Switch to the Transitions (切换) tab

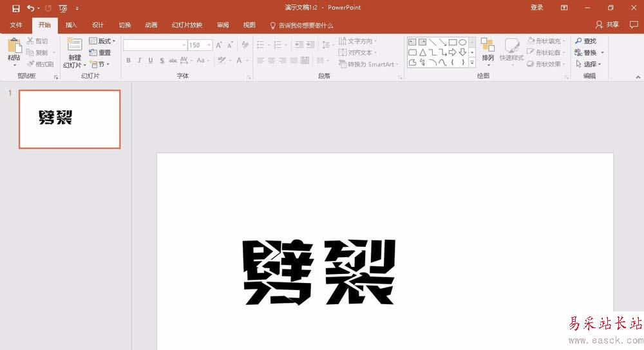[125, 25]
